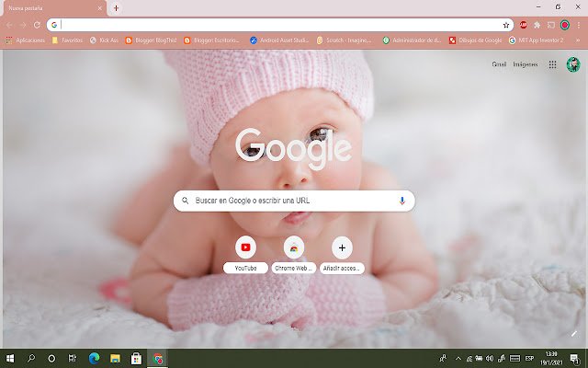The image size is (588, 368).
Task: Show more bookmarks with the chevron
Action: [578, 40]
